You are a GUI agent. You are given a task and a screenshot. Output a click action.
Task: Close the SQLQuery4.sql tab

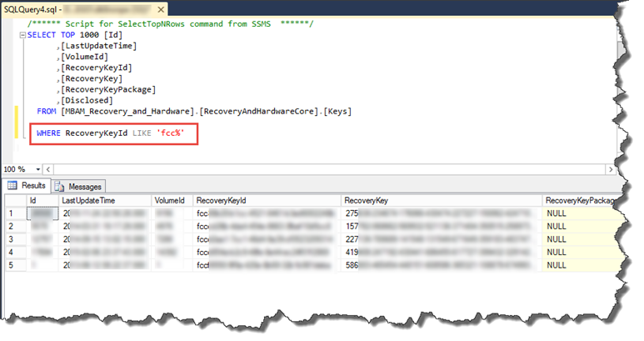click(x=161, y=9)
